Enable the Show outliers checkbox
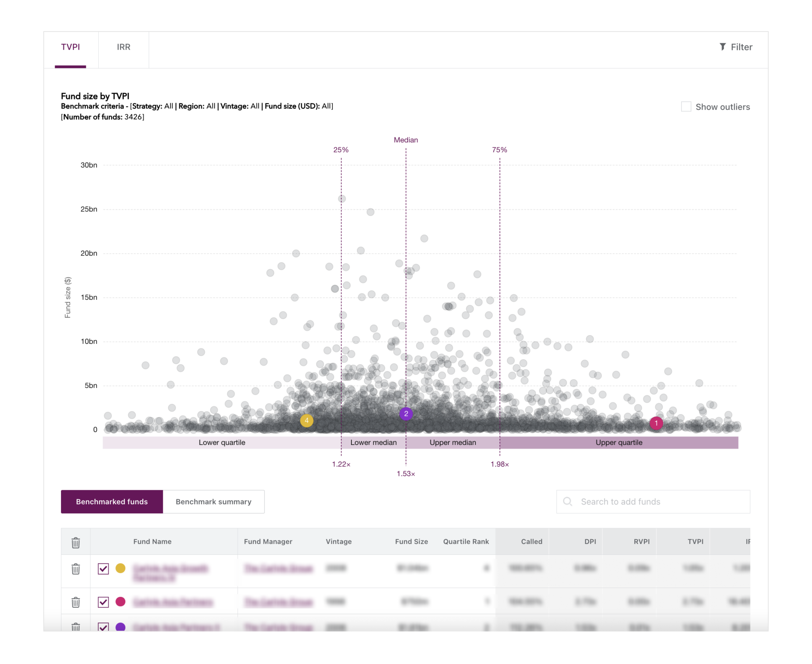The width and height of the screenshot is (812, 664). 686,107
